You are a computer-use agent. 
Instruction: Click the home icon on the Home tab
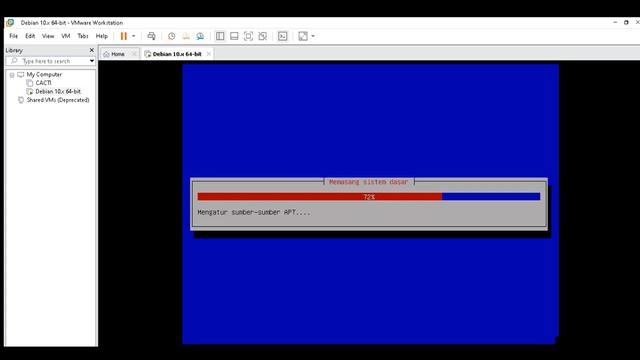tap(107, 54)
